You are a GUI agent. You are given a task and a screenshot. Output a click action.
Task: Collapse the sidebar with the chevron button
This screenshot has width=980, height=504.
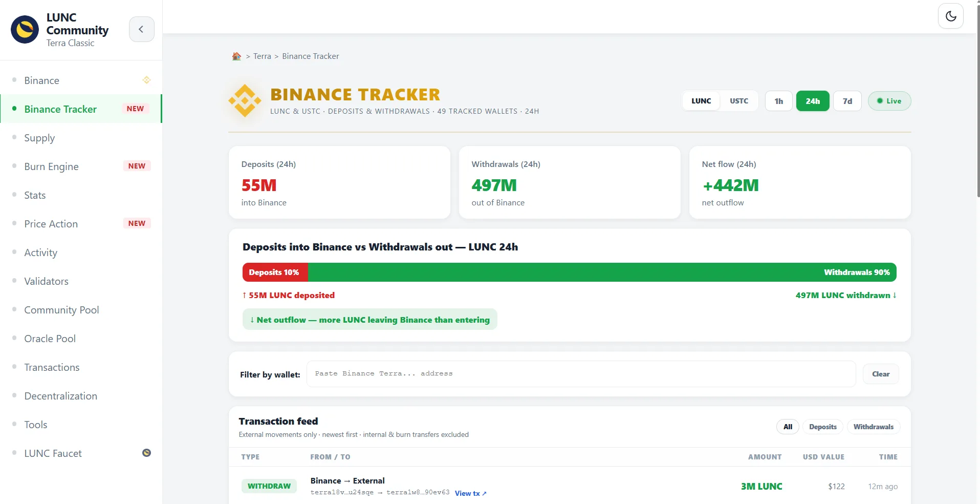coord(141,29)
